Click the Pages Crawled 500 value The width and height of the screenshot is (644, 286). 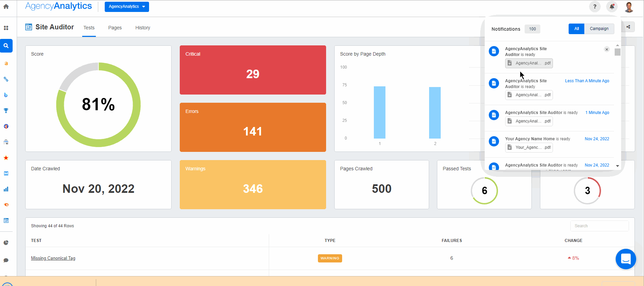click(x=382, y=189)
